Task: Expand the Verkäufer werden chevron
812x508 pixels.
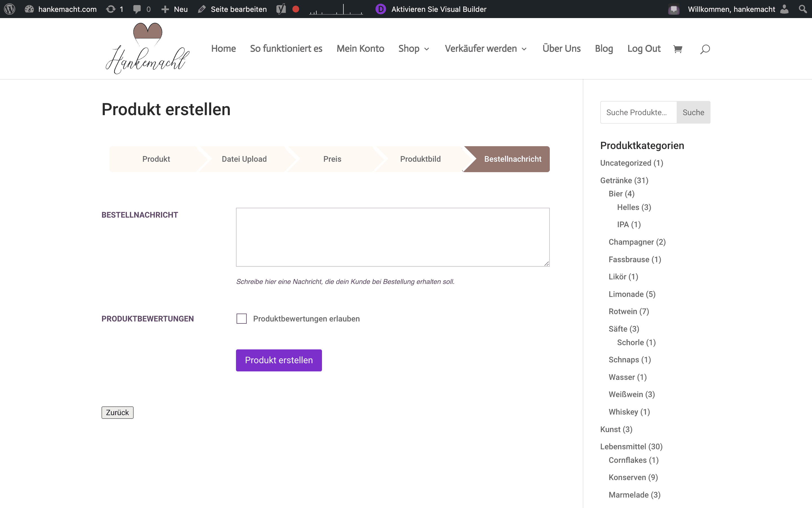Action: [524, 49]
